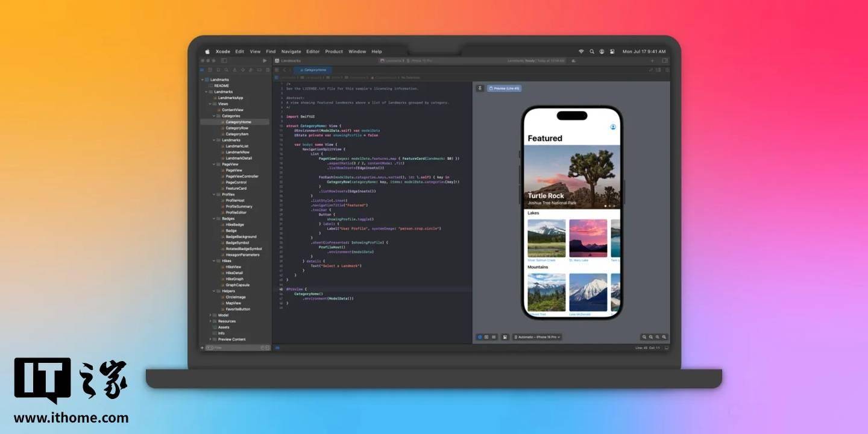
Task: Click the profile icon in phone preview
Action: point(613,127)
